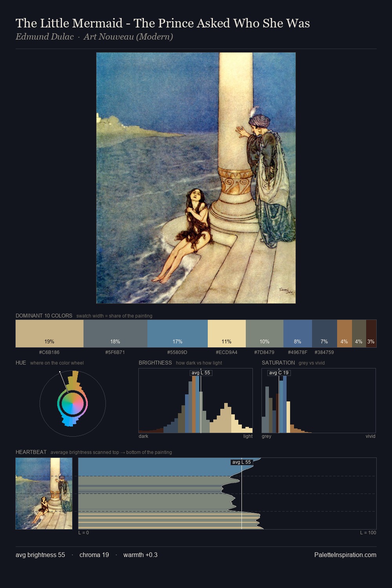Screen dimensions: 392x588
Task: Click the HUE section heading
Action: 21,363
